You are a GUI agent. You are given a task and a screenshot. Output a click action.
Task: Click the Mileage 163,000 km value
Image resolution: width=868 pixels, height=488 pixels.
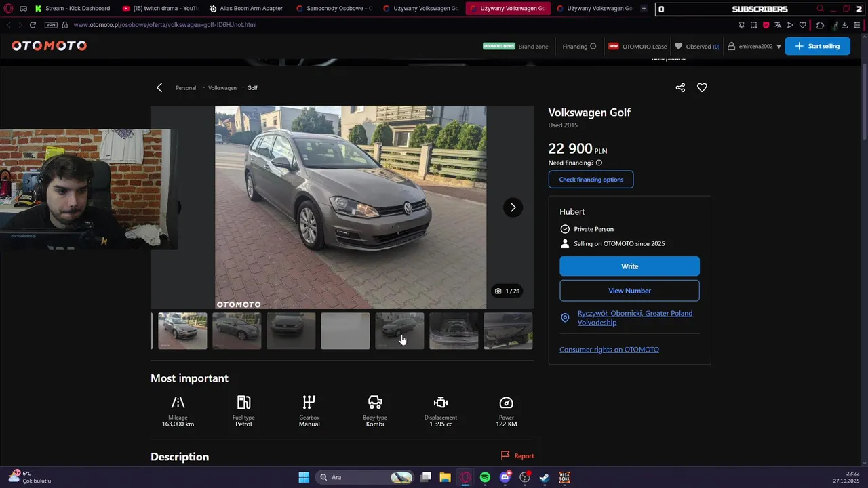[178, 424]
